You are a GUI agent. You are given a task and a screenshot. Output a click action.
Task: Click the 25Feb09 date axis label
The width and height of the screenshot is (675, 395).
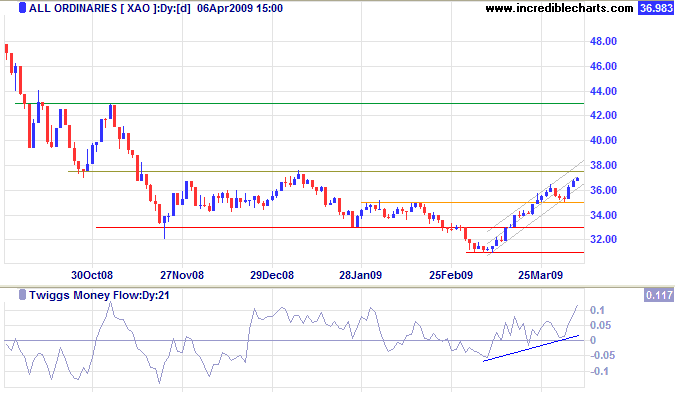451,275
